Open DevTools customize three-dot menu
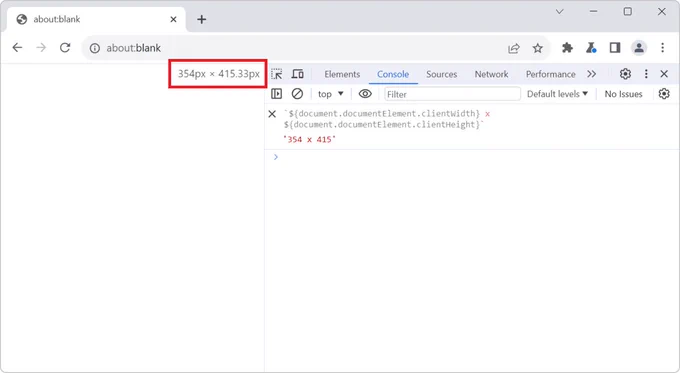This screenshot has height=373, width=680. [646, 74]
